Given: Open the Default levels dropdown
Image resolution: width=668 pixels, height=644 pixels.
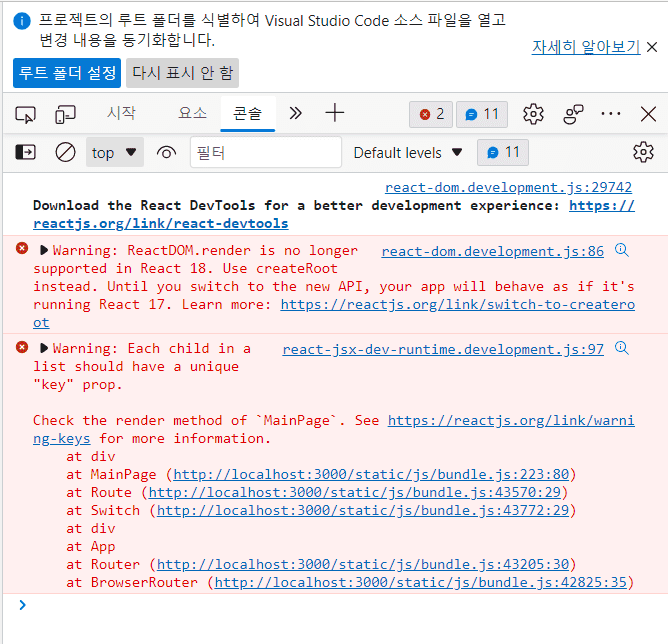Looking at the screenshot, I should pos(408,152).
